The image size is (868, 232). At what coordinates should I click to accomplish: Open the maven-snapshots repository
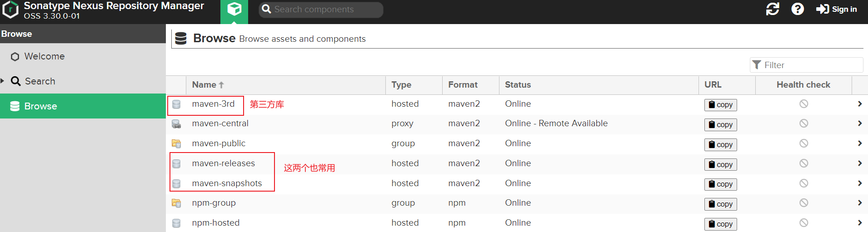coord(227,183)
